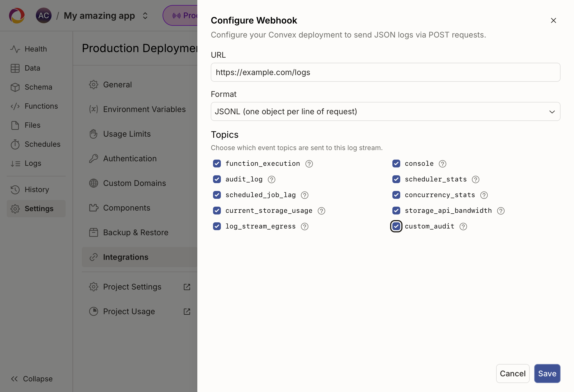Click the Convex logo icon
574x392 pixels.
17,16
